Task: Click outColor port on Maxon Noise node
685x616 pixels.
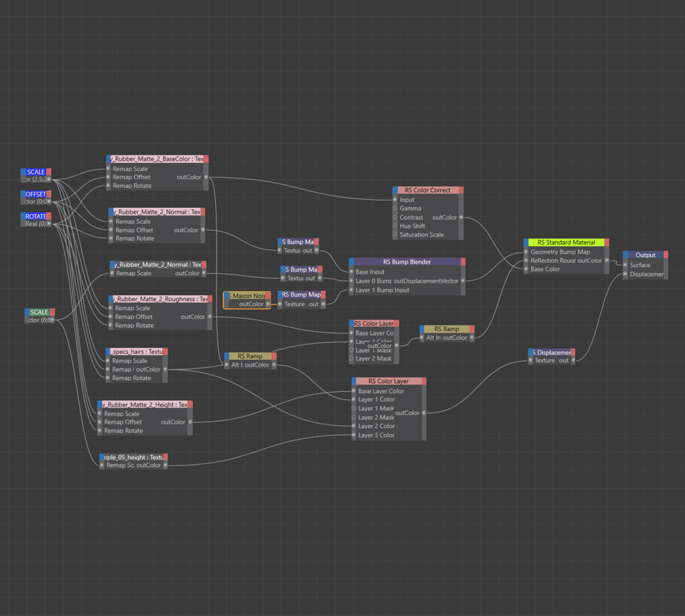Action: pyautogui.click(x=268, y=304)
